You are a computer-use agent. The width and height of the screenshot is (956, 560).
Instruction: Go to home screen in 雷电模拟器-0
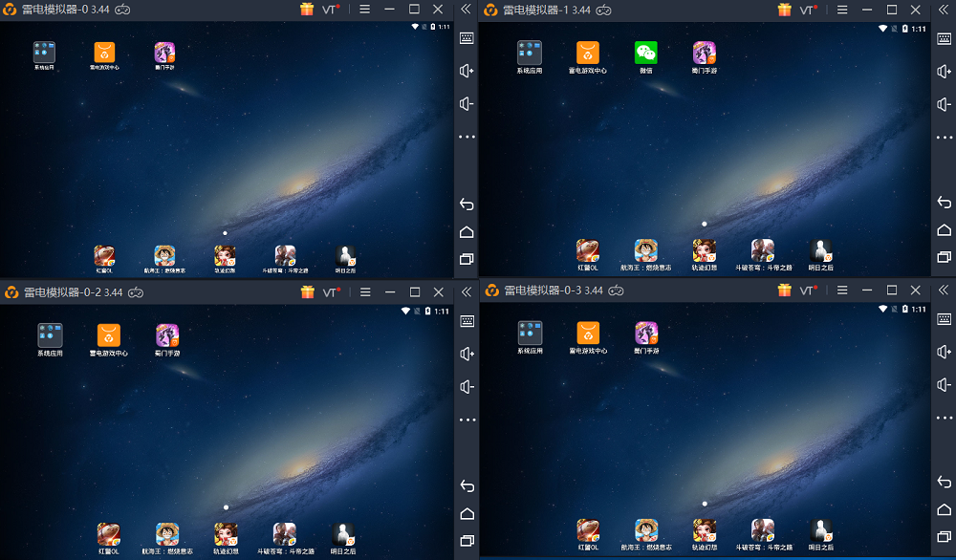467,231
